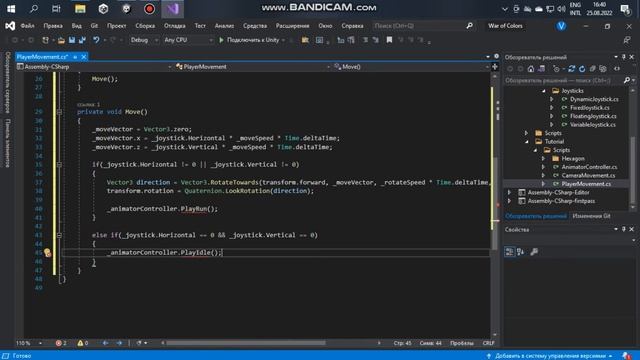Click the pending changes filter icon

[x=556, y=69]
